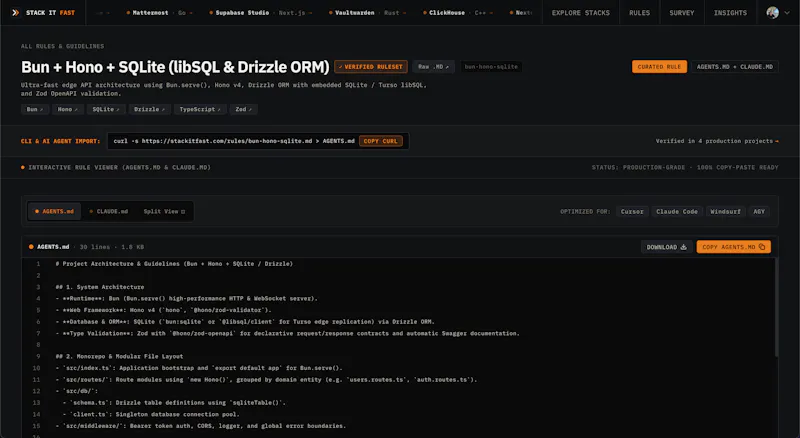
Task: Open the Insights page
Action: click(730, 13)
